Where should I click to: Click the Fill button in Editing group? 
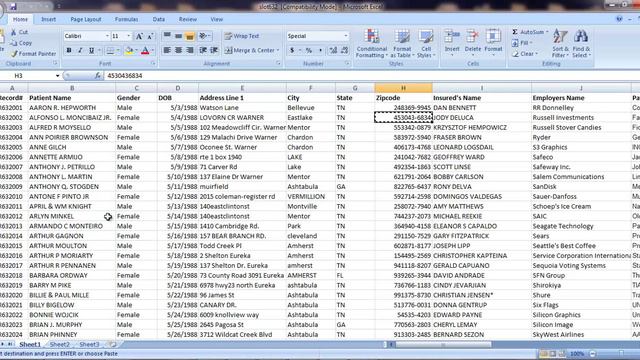(x=522, y=43)
